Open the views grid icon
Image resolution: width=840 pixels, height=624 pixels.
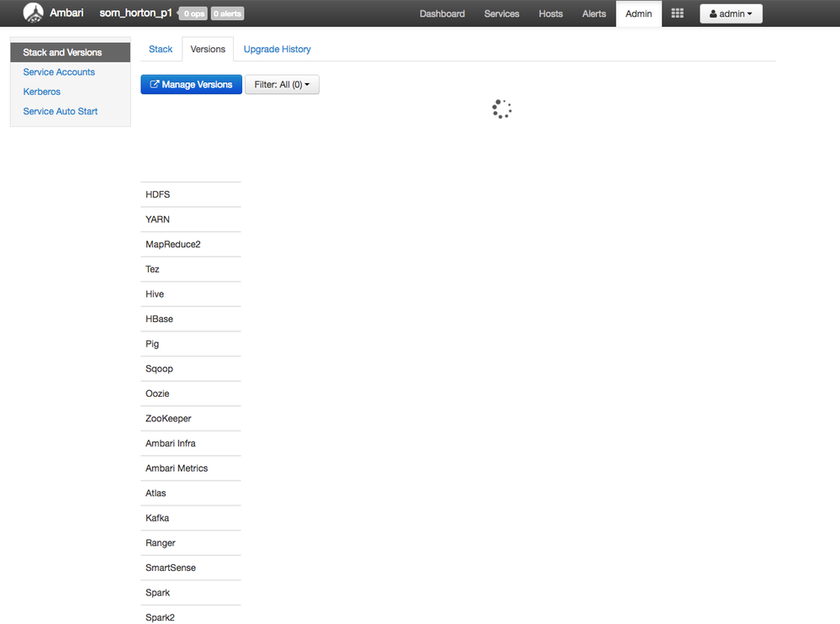(677, 13)
